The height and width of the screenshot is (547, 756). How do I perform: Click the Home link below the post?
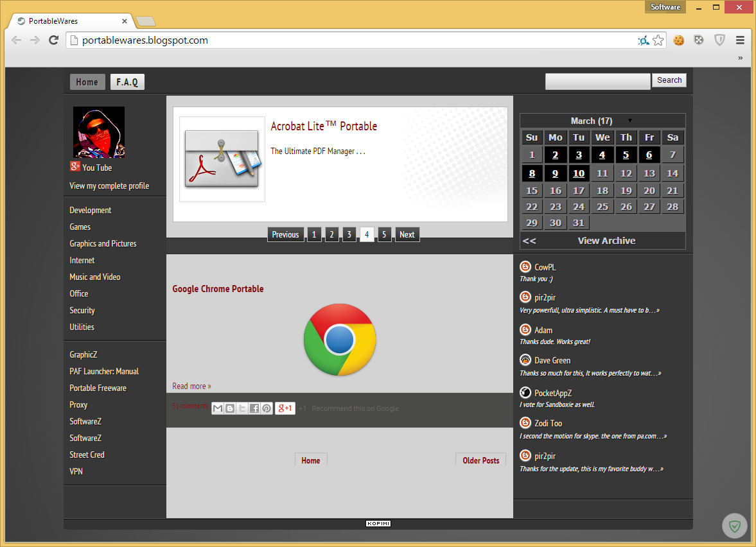310,460
